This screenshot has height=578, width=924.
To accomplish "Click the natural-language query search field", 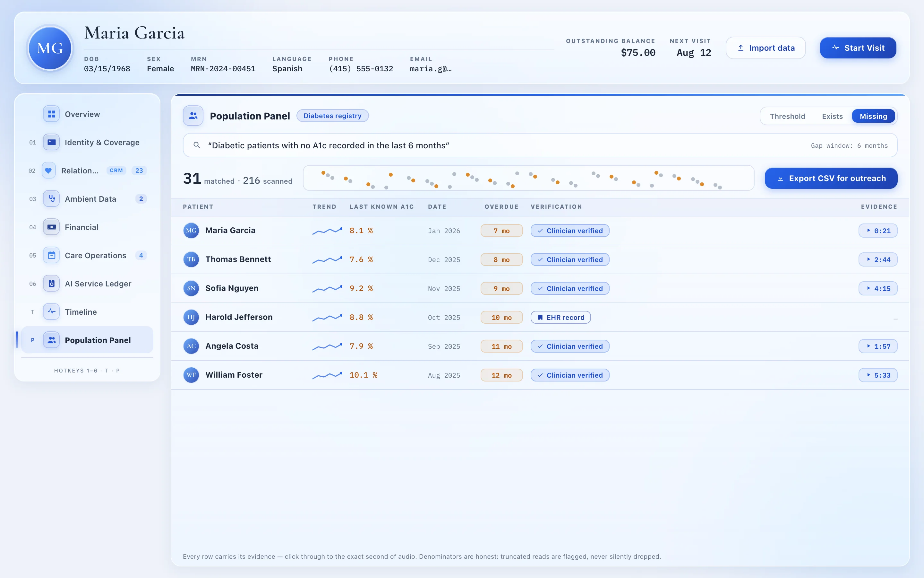I will (x=540, y=145).
